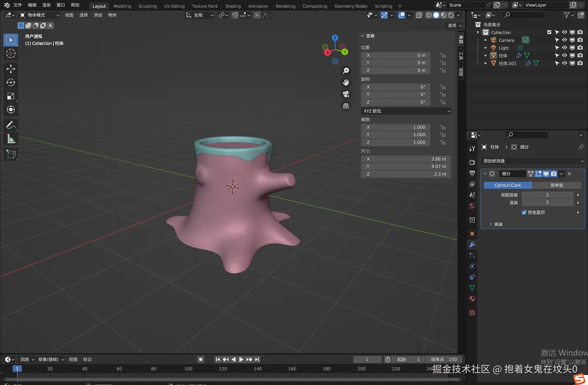Open the Render properties tab icon
Image resolution: width=588 pixels, height=385 pixels.
coord(472,163)
